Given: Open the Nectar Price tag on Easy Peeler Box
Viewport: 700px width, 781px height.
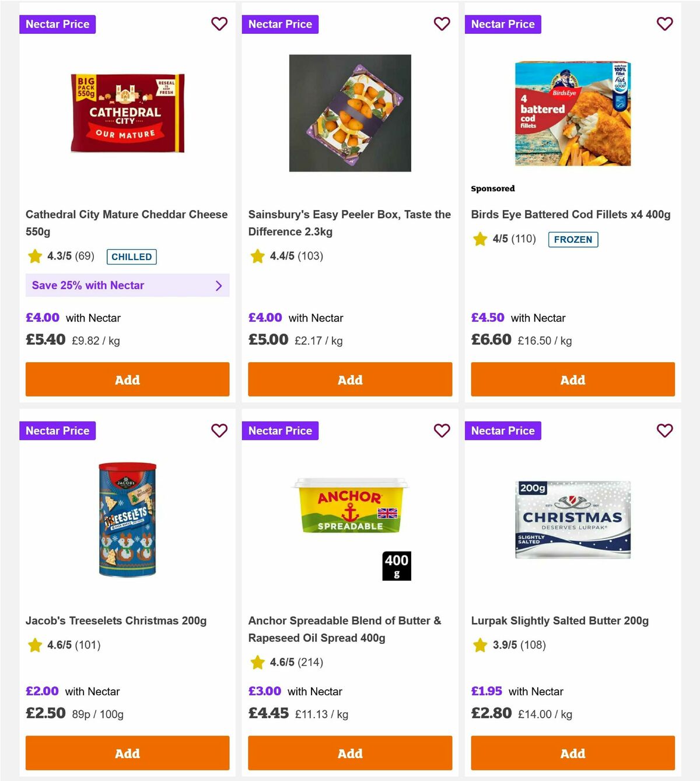Looking at the screenshot, I should pos(280,24).
